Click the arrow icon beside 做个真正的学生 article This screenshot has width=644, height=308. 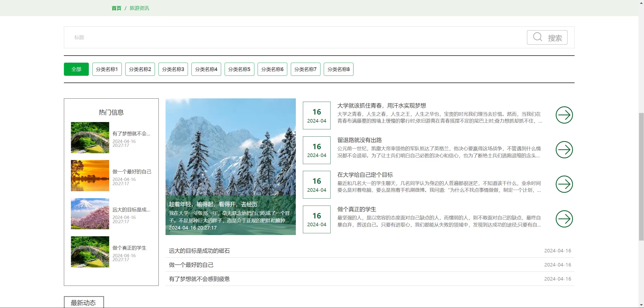564,219
